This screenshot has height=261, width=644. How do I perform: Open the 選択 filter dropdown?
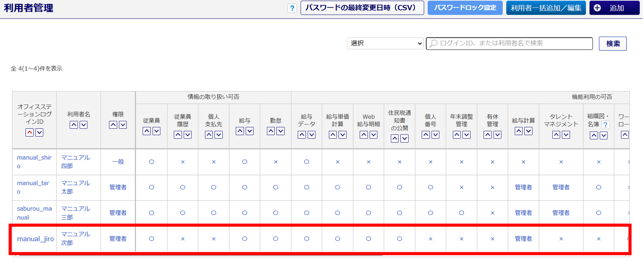[x=385, y=43]
